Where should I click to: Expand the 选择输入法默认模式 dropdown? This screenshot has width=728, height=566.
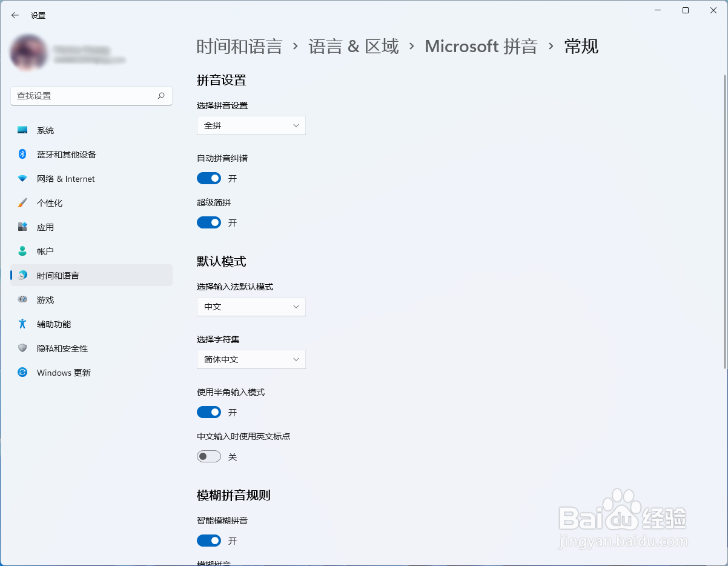251,307
